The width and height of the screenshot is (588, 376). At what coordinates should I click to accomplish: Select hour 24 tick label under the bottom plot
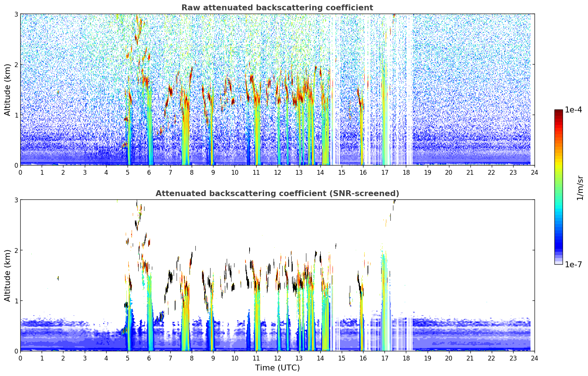(534, 358)
